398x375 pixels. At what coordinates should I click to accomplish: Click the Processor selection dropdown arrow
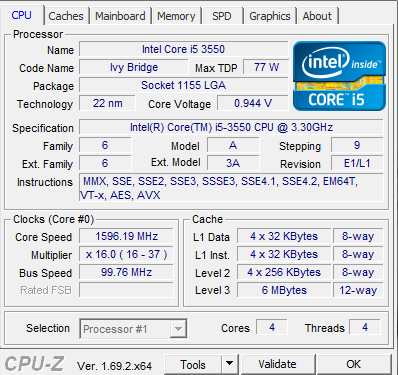click(178, 329)
